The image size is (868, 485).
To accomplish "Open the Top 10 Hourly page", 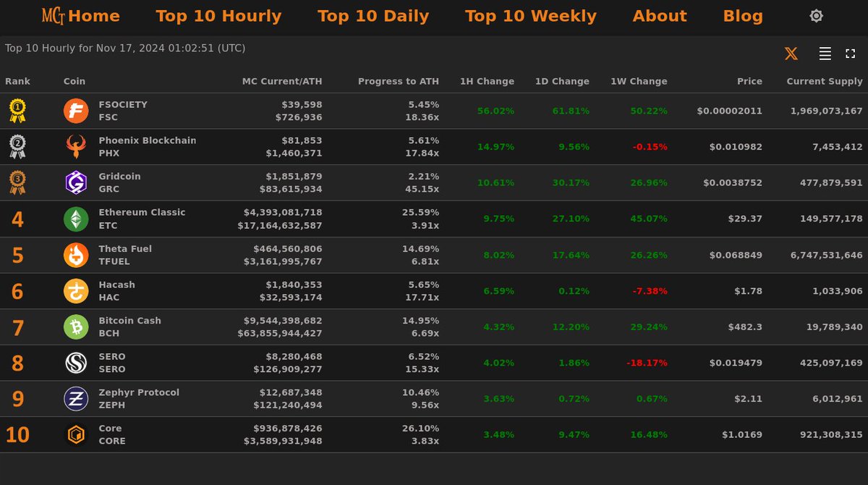I will point(218,16).
